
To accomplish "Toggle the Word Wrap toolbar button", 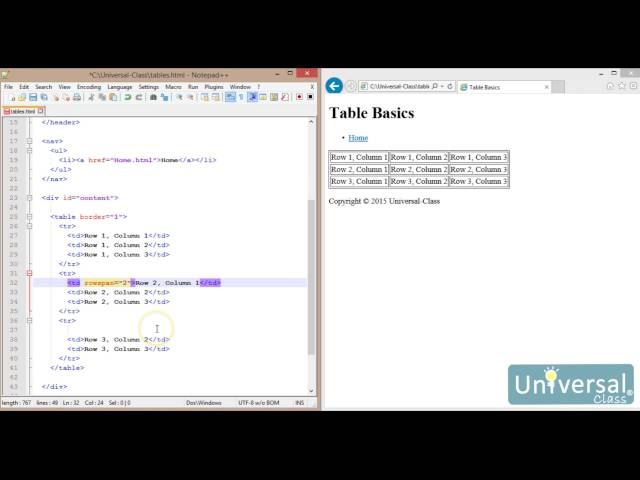I will (230, 97).
